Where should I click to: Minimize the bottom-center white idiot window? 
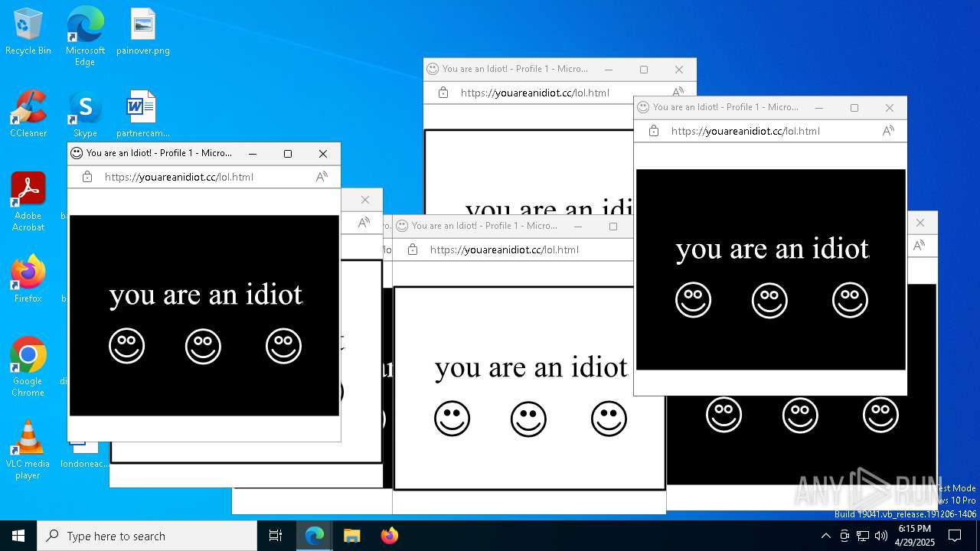click(578, 226)
